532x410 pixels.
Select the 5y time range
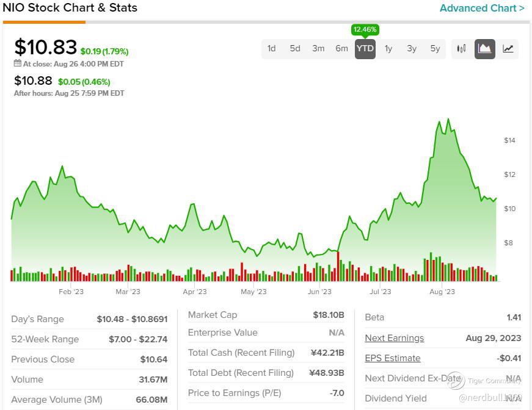[x=435, y=49]
